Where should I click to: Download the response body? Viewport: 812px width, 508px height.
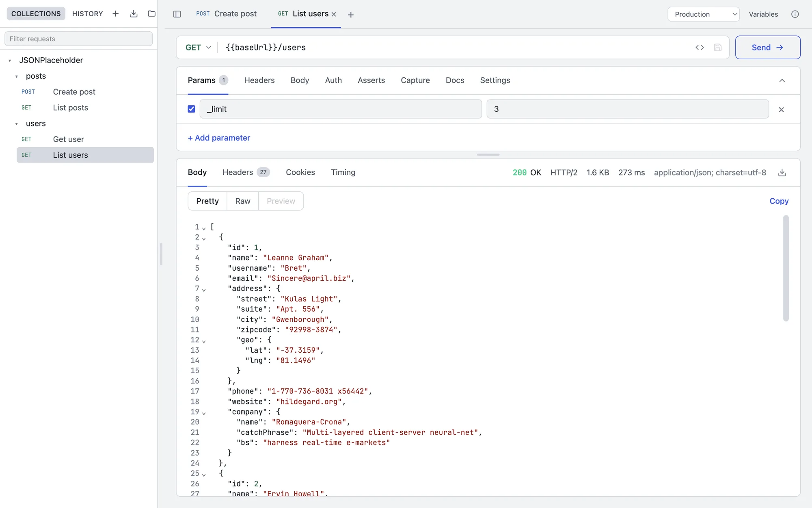(x=782, y=173)
